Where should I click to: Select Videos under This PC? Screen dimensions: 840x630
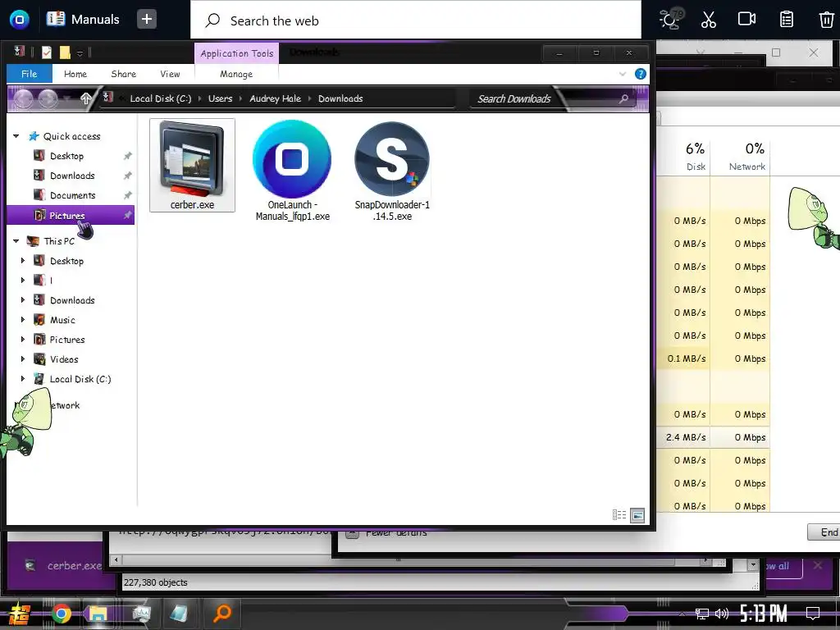pyautogui.click(x=64, y=359)
